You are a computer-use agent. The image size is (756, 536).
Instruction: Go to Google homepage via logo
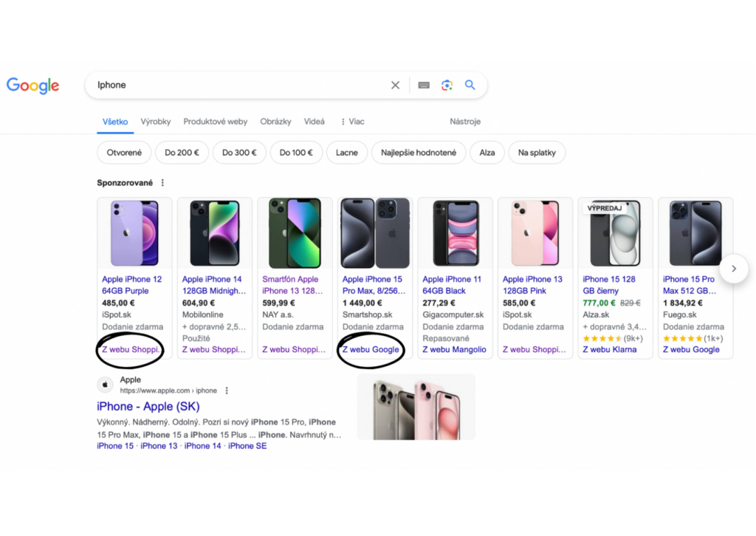pyautogui.click(x=33, y=86)
